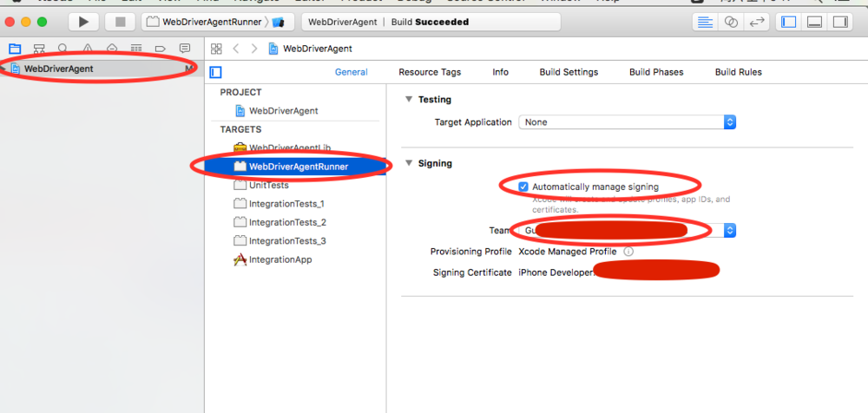Choose the run destination device icon
The height and width of the screenshot is (413, 868).
[279, 23]
